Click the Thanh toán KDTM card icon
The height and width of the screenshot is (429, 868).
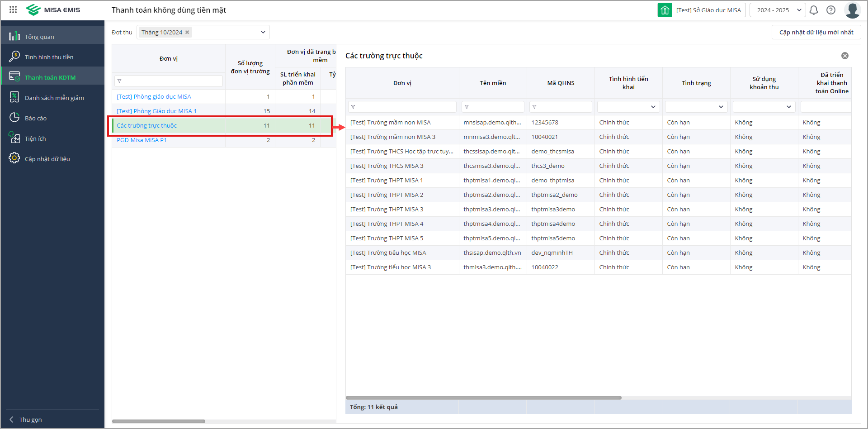[x=14, y=76]
